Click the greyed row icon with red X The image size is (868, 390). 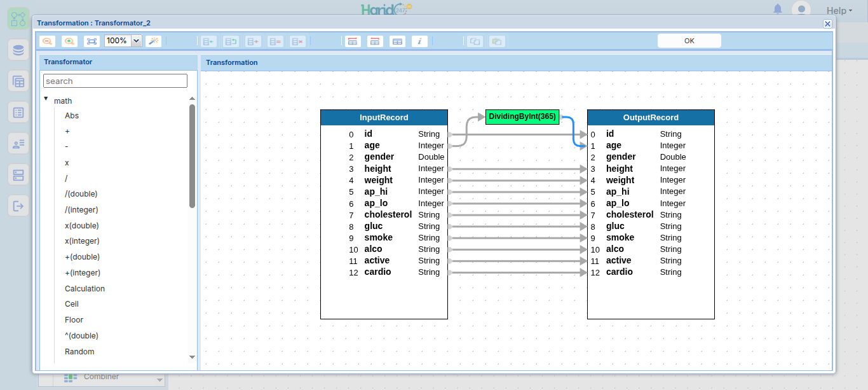click(x=297, y=41)
